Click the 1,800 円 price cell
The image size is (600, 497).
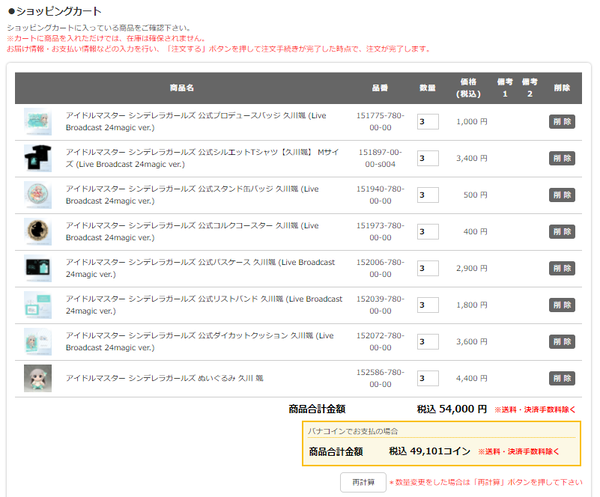click(472, 305)
